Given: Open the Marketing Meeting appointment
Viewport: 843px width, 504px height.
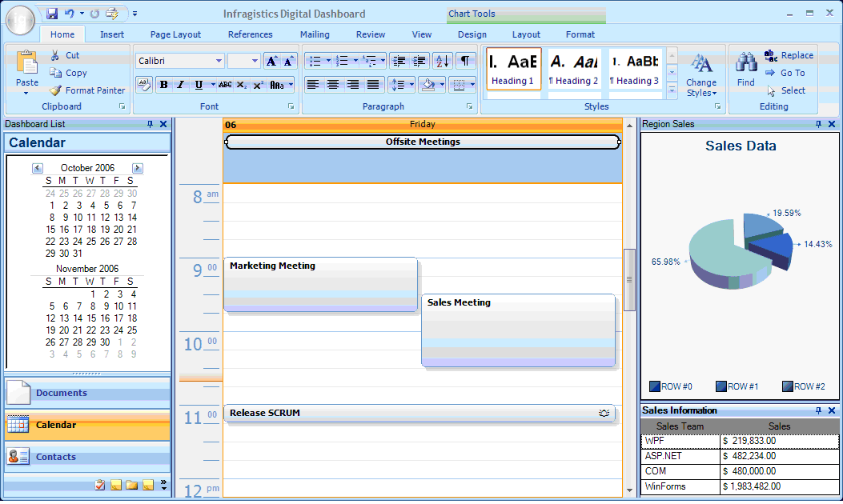Looking at the screenshot, I should (320, 284).
